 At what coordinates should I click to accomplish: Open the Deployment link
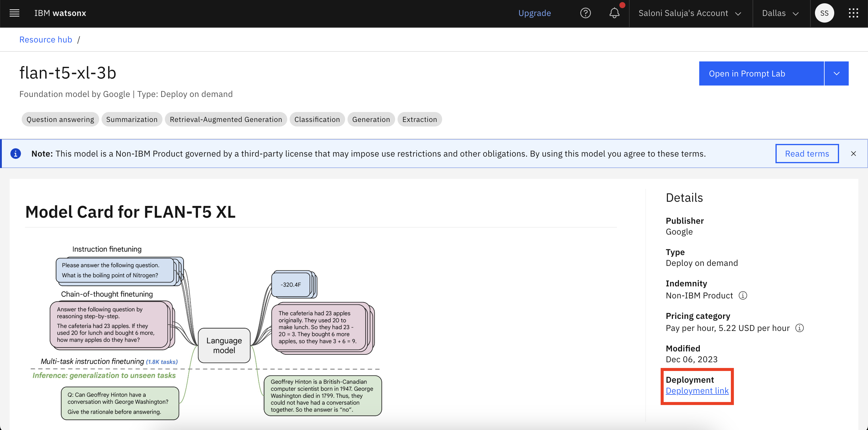pyautogui.click(x=697, y=391)
